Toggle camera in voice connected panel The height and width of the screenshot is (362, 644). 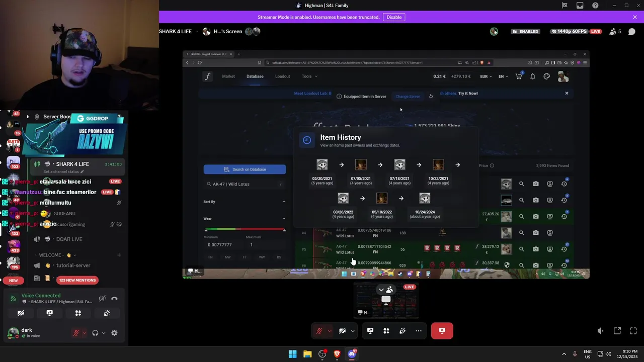coord(21,313)
